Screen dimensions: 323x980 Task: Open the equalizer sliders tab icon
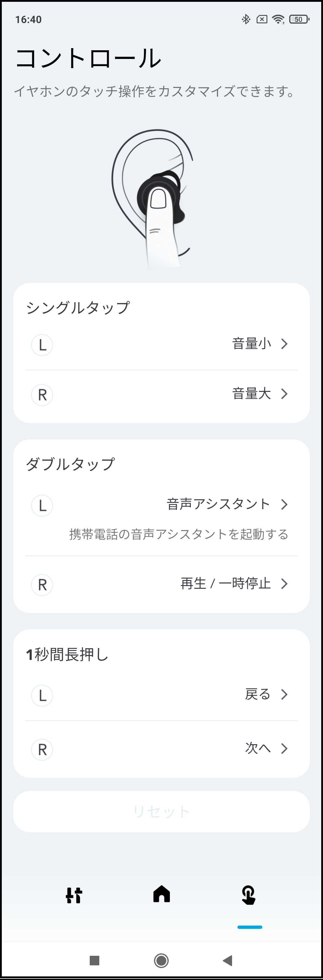74,895
